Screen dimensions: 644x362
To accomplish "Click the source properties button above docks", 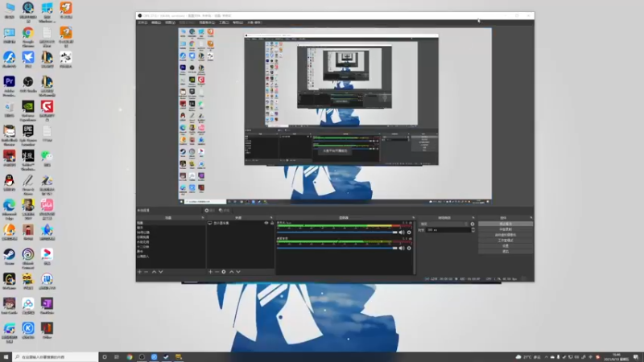I will (x=210, y=210).
